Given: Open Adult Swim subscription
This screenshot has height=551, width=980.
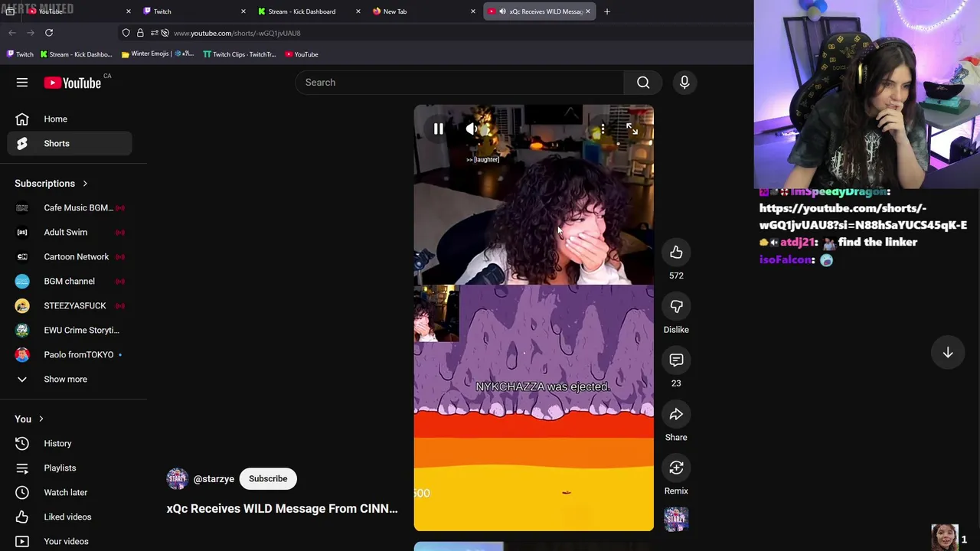Looking at the screenshot, I should click(70, 232).
